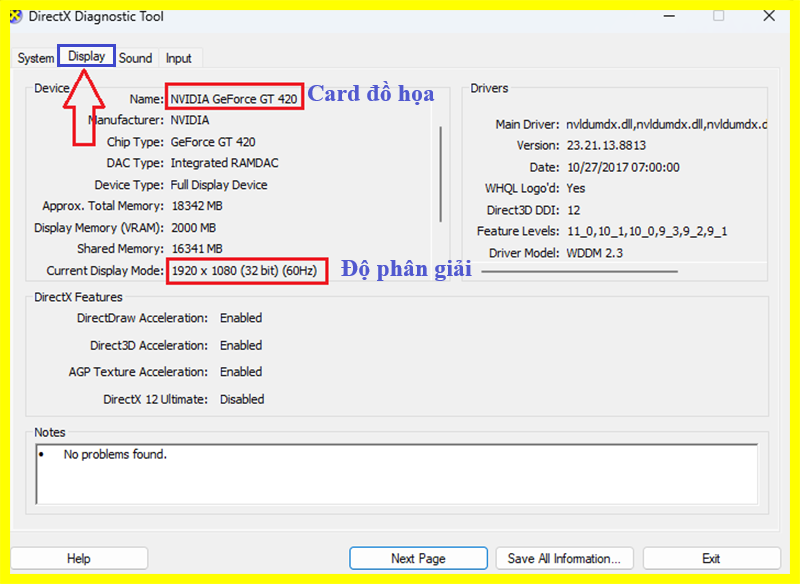The width and height of the screenshot is (800, 584).
Task: Select the 'No problems found.' note
Action: 115,454
